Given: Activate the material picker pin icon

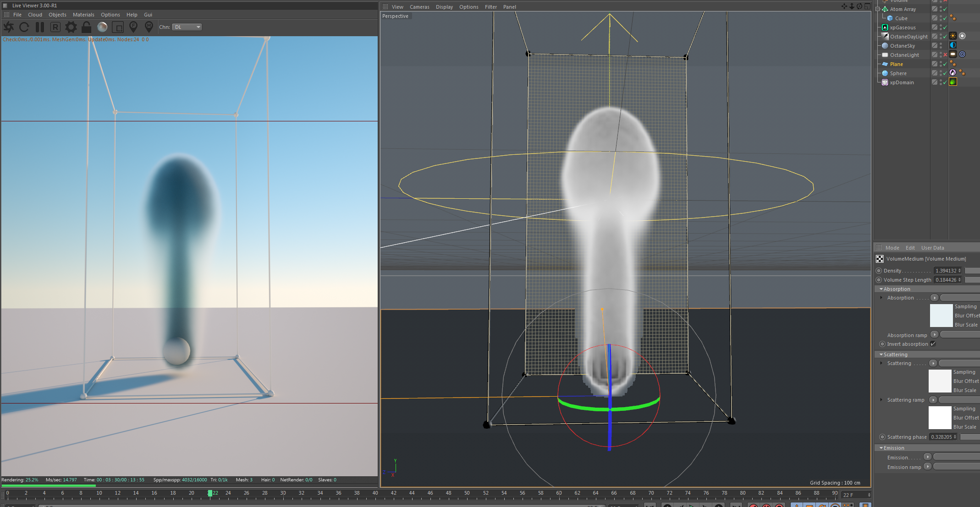Looking at the screenshot, I should pos(149,27).
